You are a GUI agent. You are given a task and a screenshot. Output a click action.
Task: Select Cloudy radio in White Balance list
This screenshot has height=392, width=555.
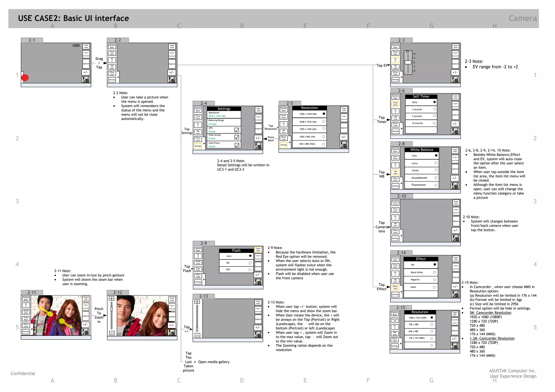436,170
